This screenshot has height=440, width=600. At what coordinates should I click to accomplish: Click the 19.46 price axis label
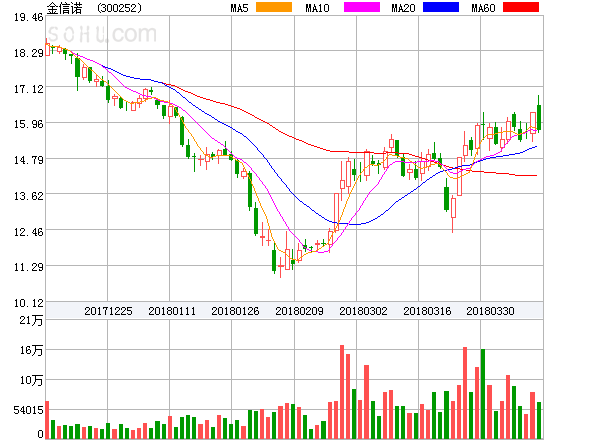tap(29, 17)
